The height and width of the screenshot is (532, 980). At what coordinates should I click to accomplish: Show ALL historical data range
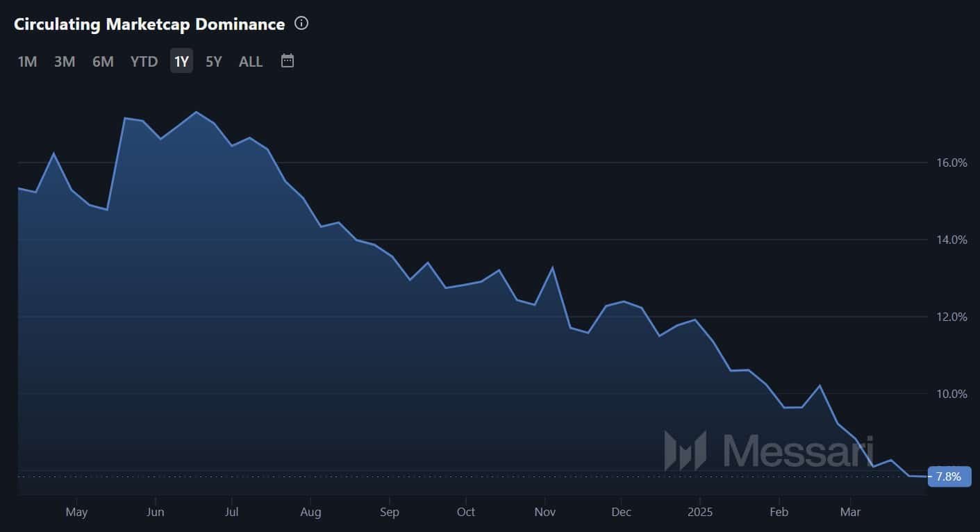pos(251,62)
